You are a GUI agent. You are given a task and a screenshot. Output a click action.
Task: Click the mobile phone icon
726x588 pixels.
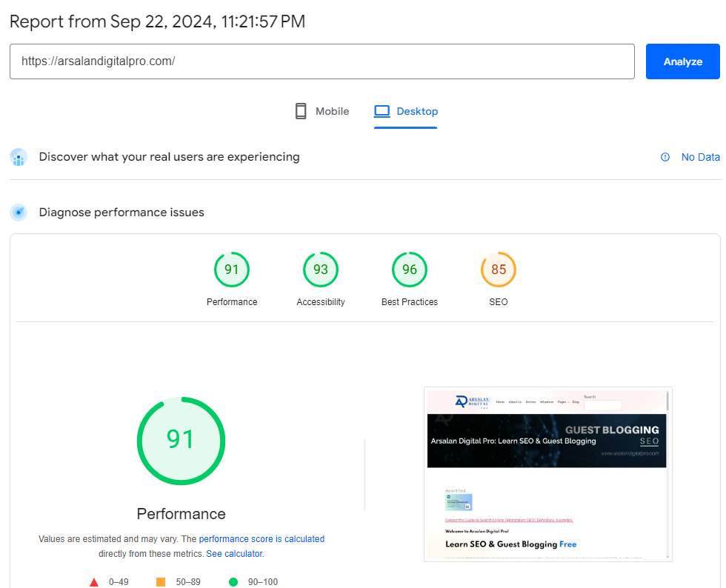(301, 111)
